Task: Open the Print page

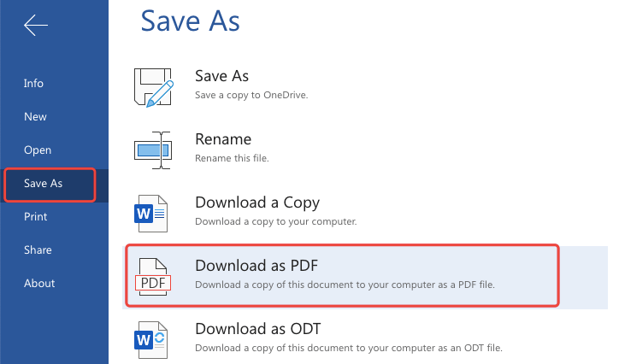Action: click(x=36, y=217)
